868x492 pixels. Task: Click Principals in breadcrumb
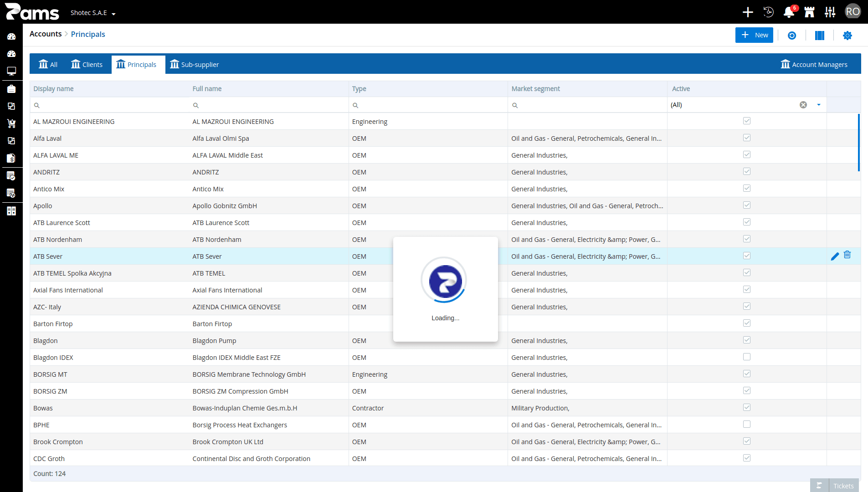(x=88, y=34)
